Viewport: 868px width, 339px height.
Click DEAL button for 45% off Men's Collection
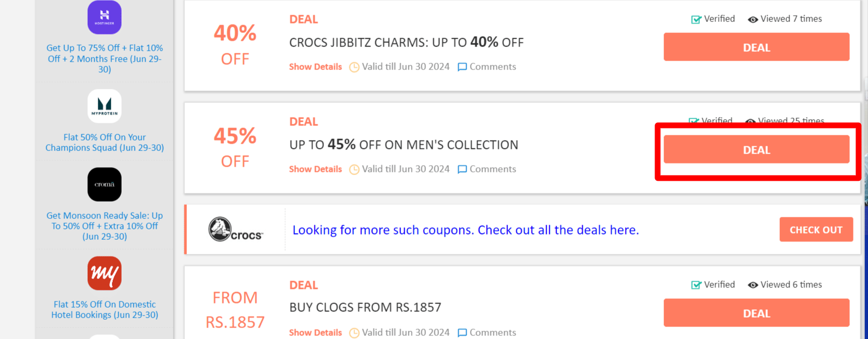pos(756,150)
